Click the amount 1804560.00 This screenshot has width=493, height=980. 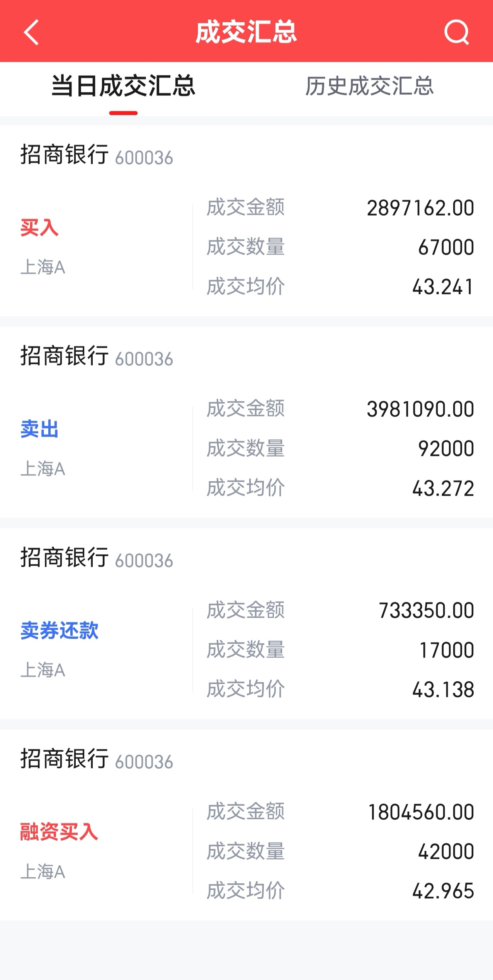point(421,812)
